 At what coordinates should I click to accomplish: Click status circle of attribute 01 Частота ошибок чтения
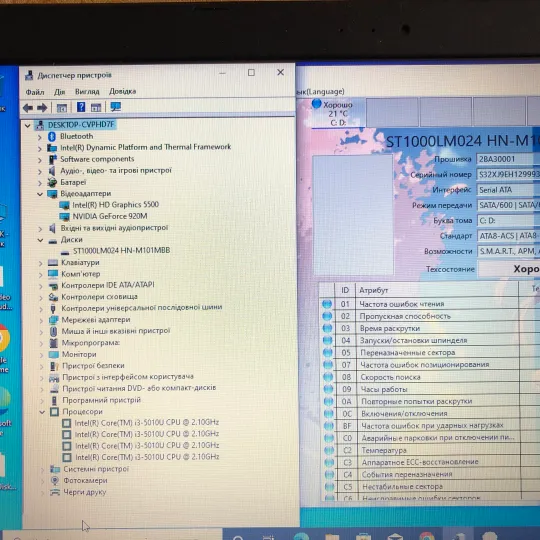pos(327,304)
